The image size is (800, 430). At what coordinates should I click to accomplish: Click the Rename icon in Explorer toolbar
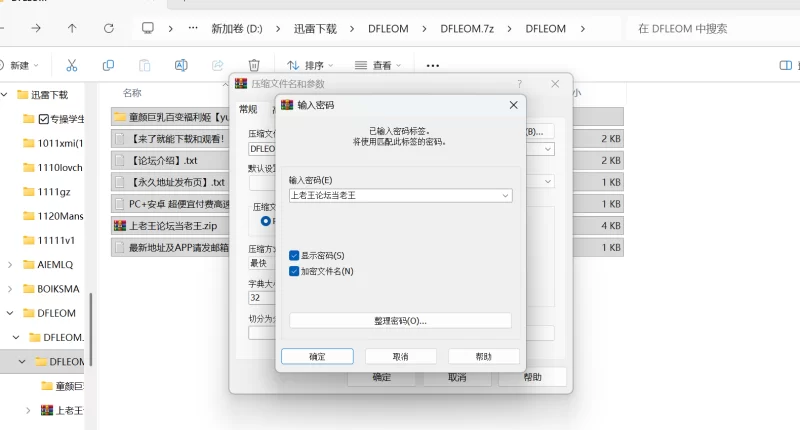[x=181, y=65]
